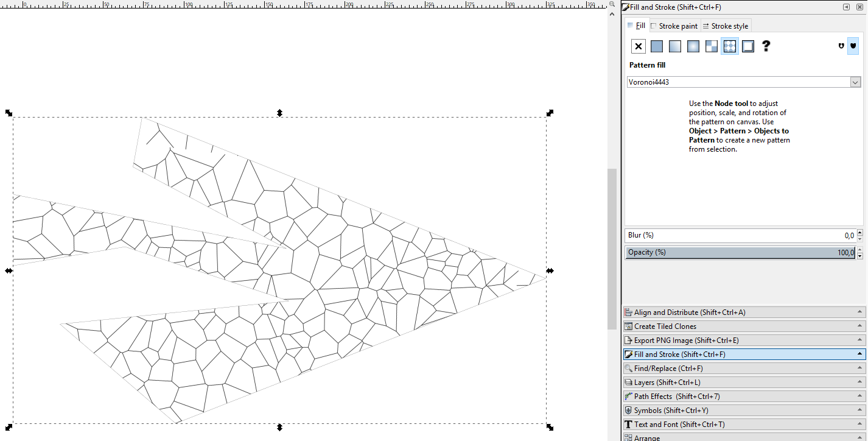Select the unset paint option
868x441 pixels.
click(711, 46)
